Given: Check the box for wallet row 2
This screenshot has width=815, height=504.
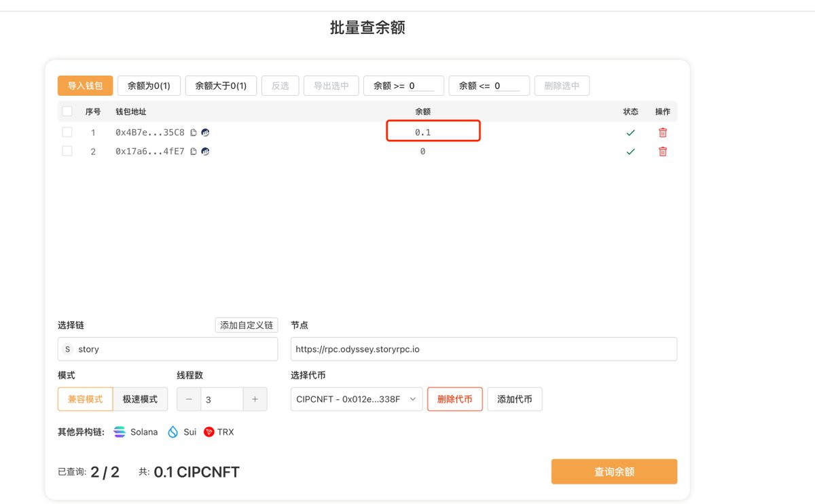Looking at the screenshot, I should pos(67,151).
